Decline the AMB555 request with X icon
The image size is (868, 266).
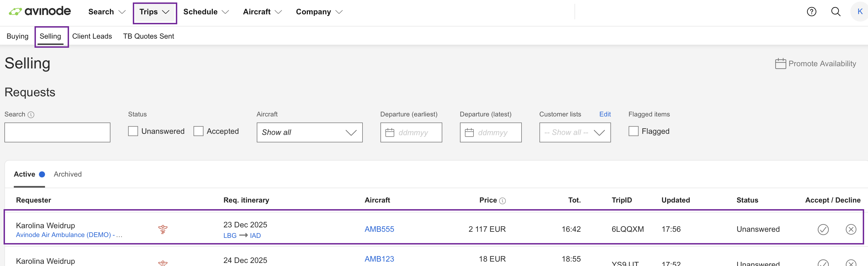point(851,229)
